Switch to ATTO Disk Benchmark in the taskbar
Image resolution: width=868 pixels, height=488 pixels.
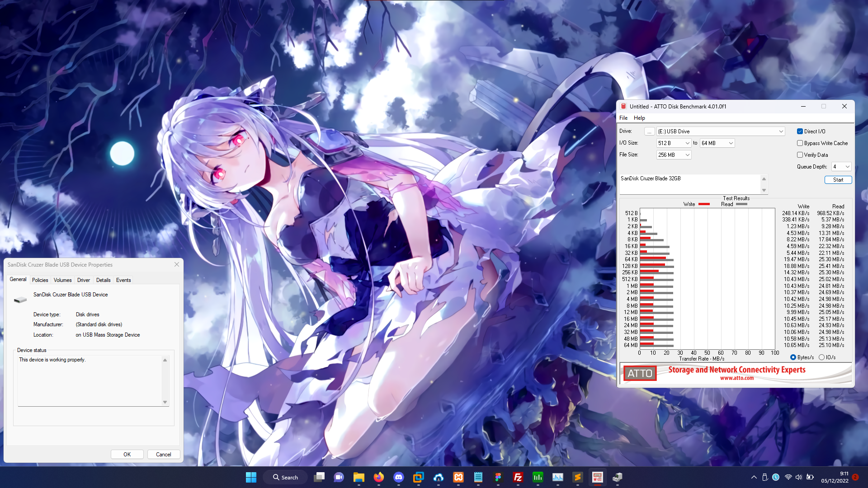pyautogui.click(x=598, y=477)
